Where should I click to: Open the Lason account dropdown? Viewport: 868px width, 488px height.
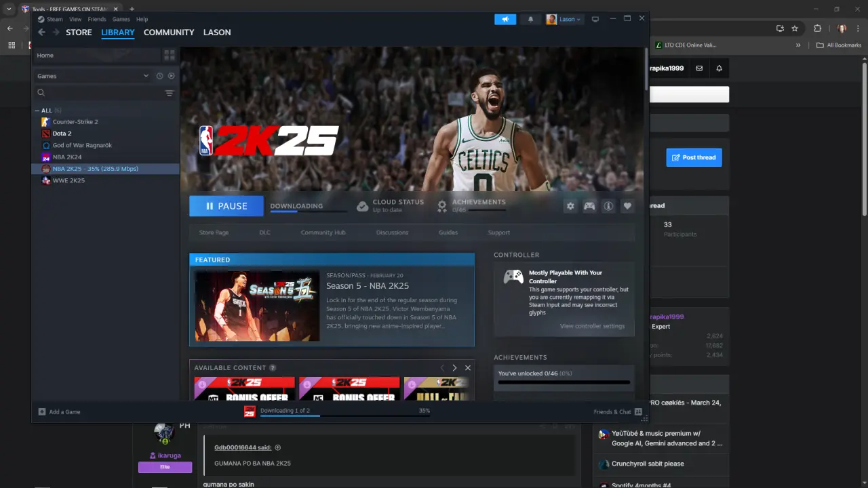pos(564,19)
